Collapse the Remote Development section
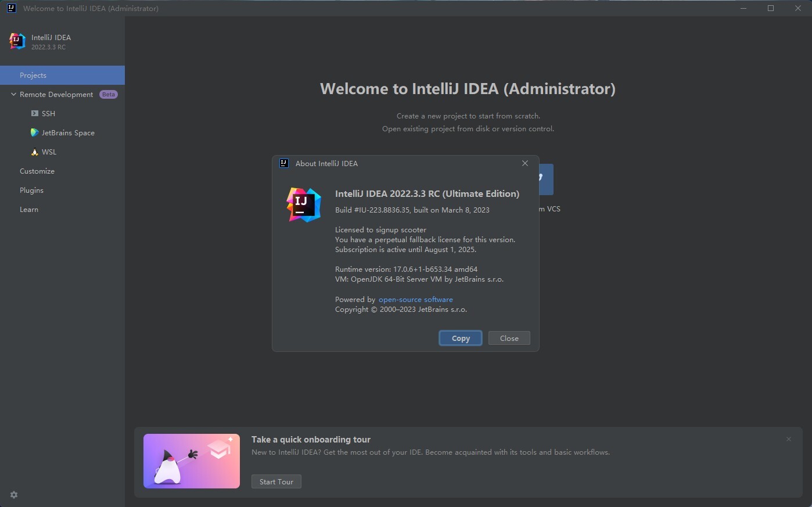The width and height of the screenshot is (812, 507). [x=13, y=95]
